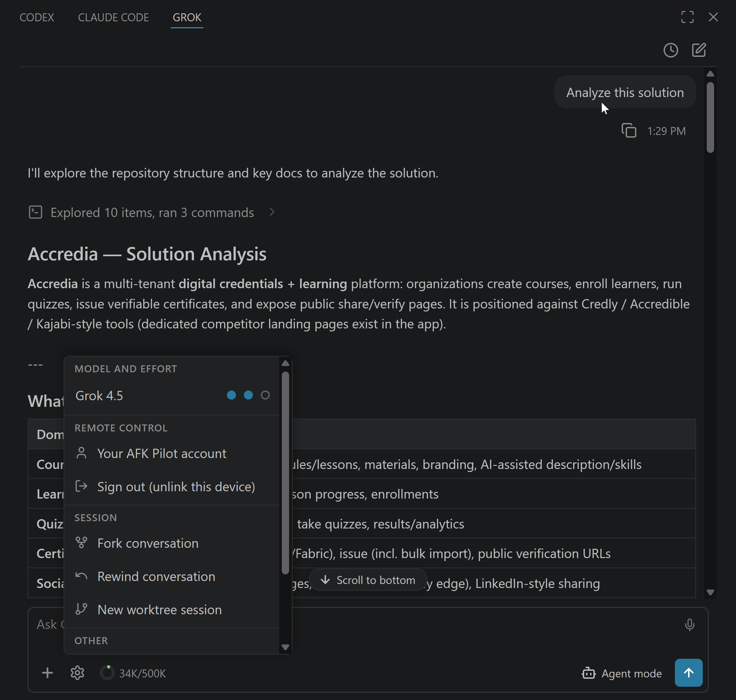Expand 'Explored 10 items, ran 3 commands'
This screenshot has height=700, width=736.
(152, 212)
